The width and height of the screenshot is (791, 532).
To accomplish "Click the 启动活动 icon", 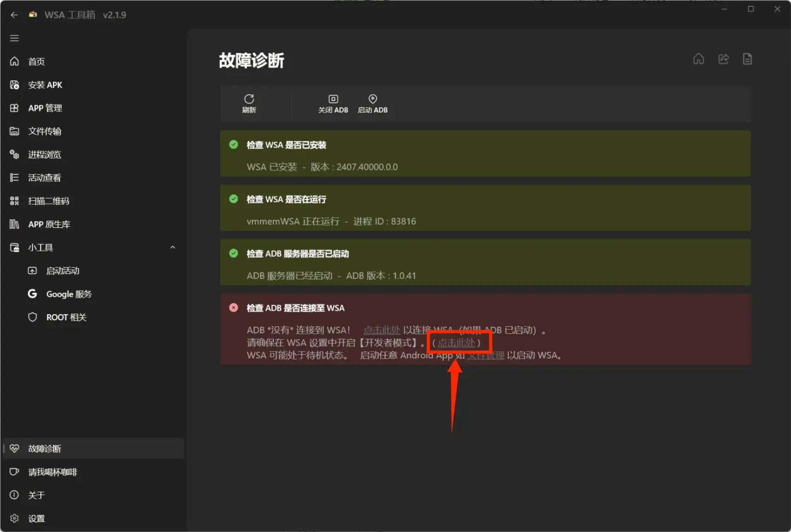I will [x=32, y=270].
